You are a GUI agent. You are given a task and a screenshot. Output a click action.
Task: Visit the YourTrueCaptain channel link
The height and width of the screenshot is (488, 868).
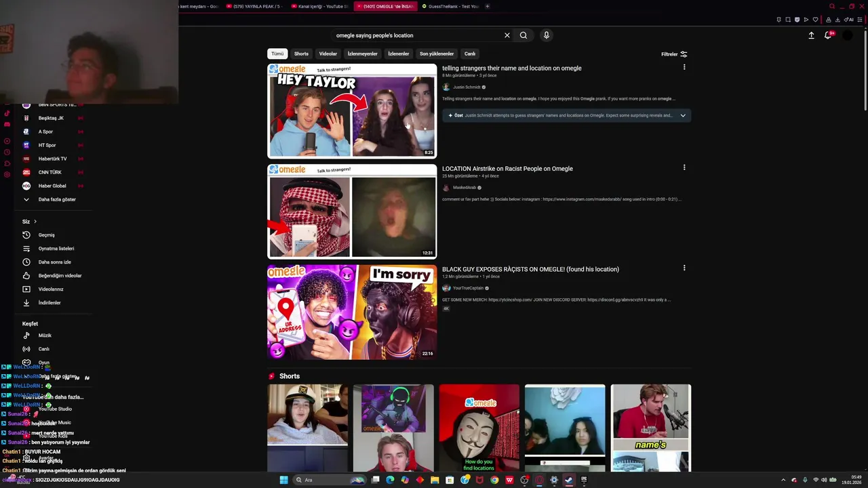click(x=468, y=288)
